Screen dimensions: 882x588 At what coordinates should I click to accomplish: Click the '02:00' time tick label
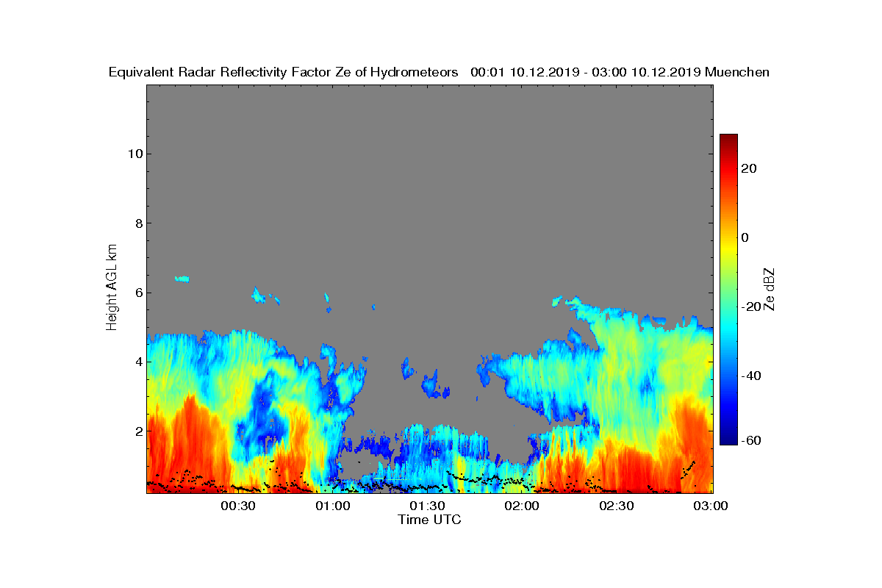coord(523,506)
